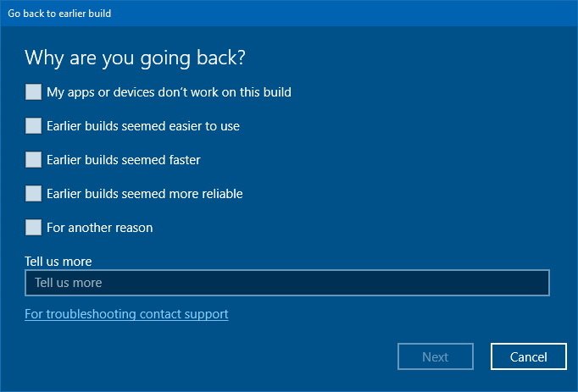Focus the 'Tell us more' text box
The width and height of the screenshot is (578, 392).
point(287,283)
